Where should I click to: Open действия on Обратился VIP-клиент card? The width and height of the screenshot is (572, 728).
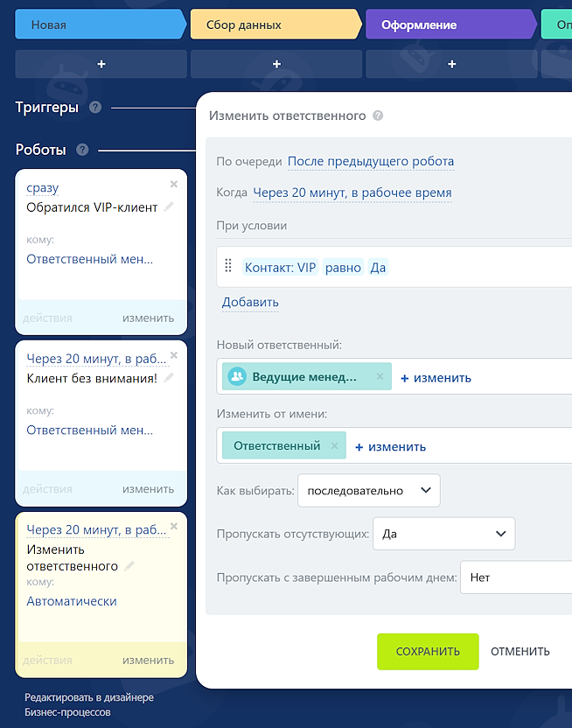tap(47, 318)
